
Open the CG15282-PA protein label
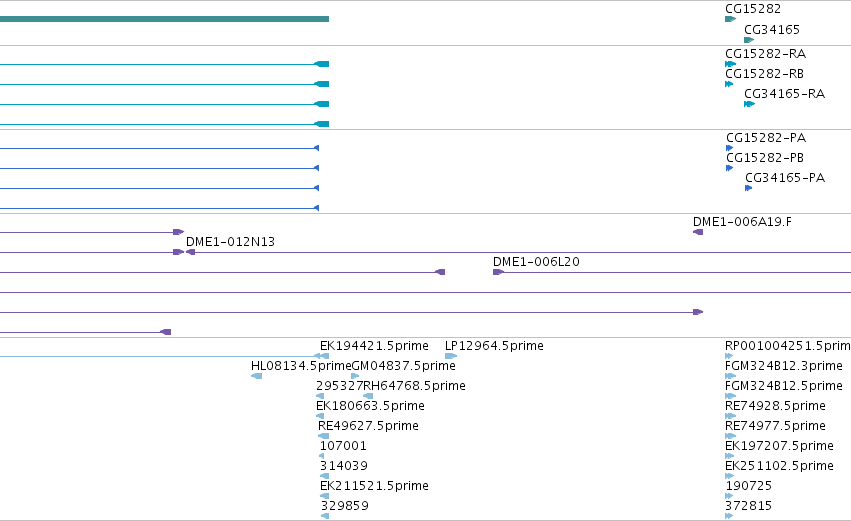click(x=766, y=138)
